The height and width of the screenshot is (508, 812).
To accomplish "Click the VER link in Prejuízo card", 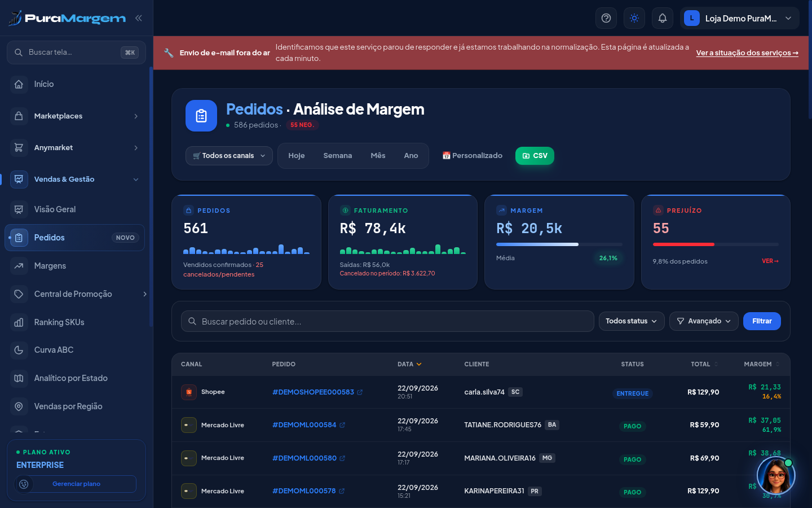I will click(770, 261).
